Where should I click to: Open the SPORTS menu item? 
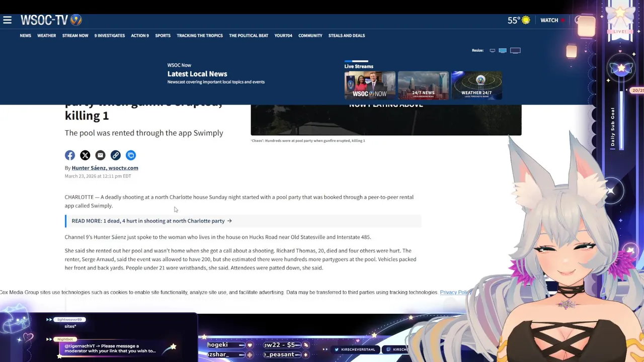tap(163, 36)
